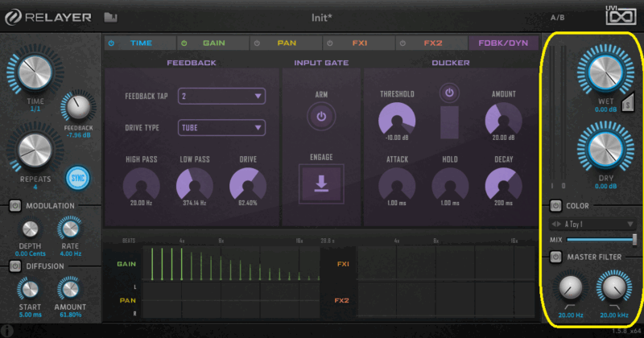Switch to the GAIN tab
Viewport: 644px width, 338px height.
213,43
